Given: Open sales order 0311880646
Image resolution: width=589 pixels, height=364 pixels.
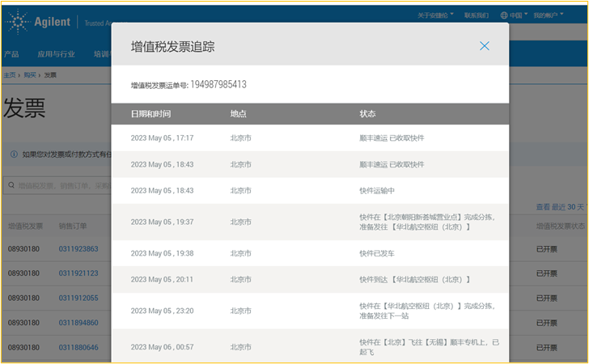Looking at the screenshot, I should click(x=78, y=347).
